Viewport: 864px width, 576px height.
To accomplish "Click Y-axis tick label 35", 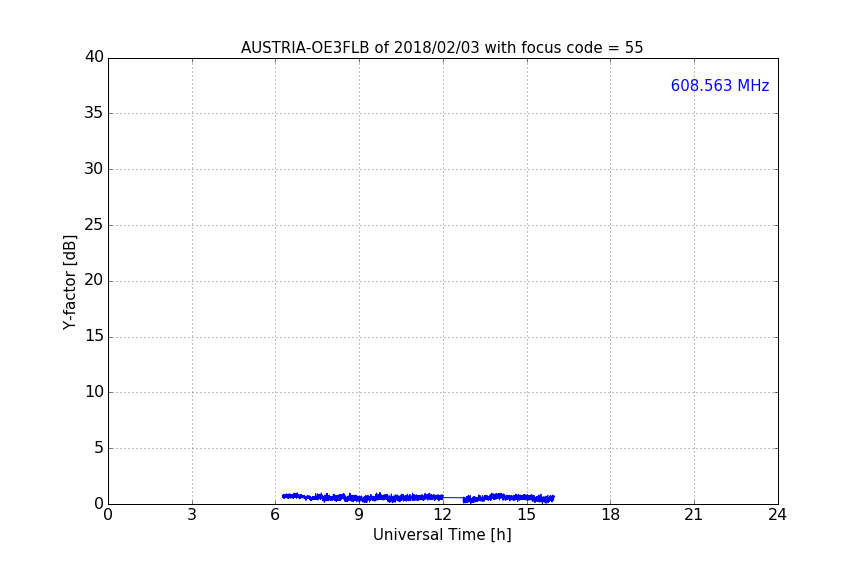I will [x=94, y=113].
